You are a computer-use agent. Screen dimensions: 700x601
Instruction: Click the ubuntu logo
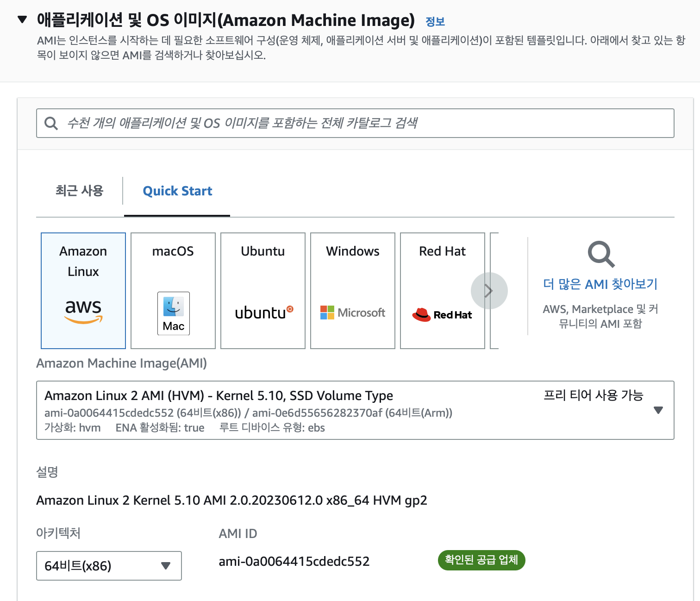264,313
